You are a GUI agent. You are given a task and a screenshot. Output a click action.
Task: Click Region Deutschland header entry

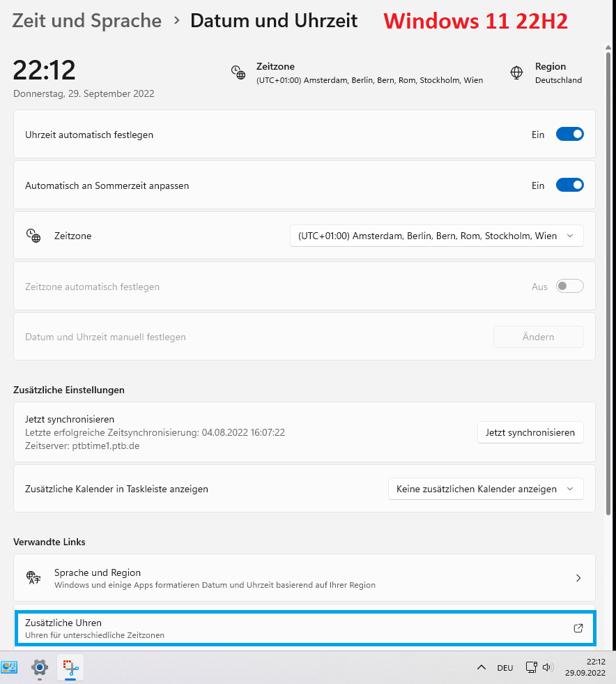(x=546, y=73)
